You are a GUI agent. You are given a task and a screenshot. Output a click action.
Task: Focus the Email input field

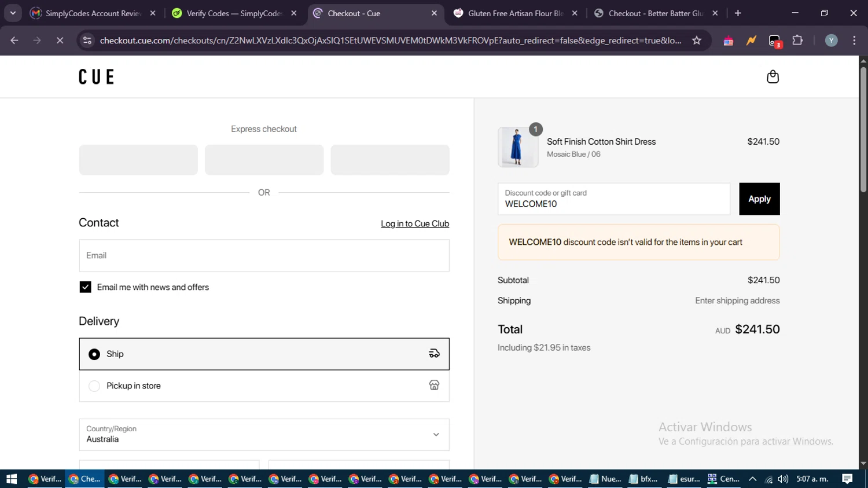point(264,255)
